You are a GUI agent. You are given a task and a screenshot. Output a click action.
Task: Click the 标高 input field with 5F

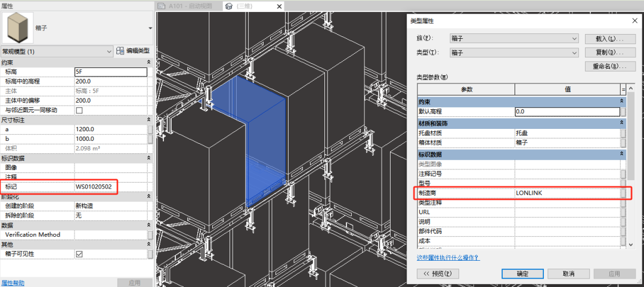click(x=110, y=72)
